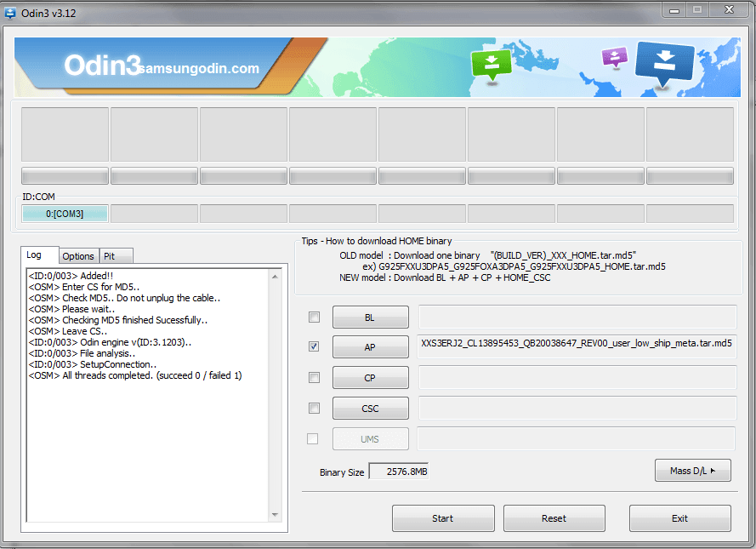756x549 pixels.
Task: Select the 0:[COM3] port box
Action: tap(65, 214)
